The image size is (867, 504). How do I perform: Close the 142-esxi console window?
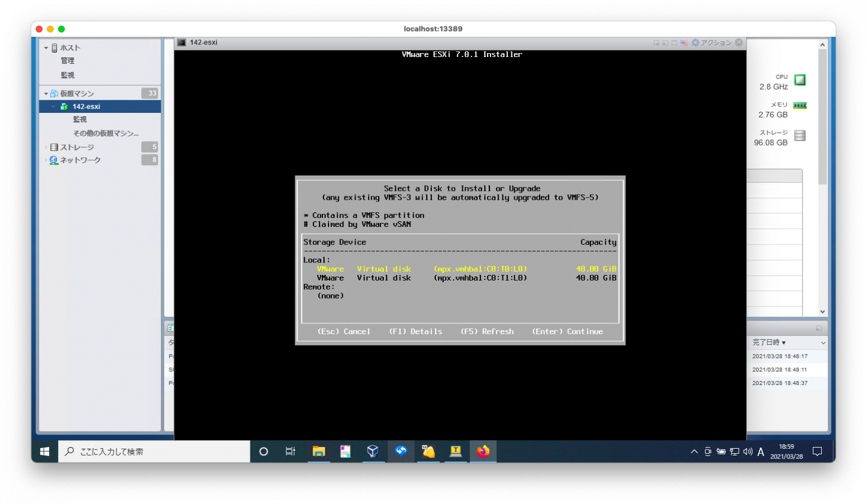(x=739, y=42)
